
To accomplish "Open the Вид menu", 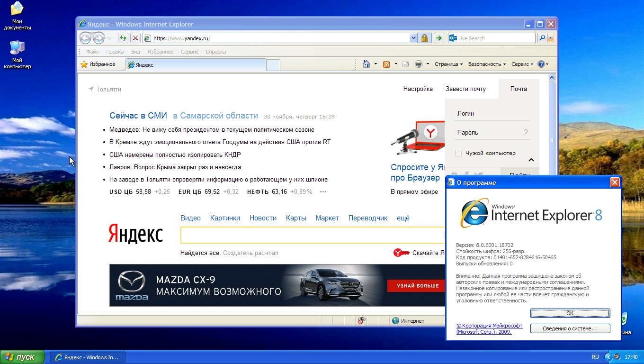I will (135, 52).
